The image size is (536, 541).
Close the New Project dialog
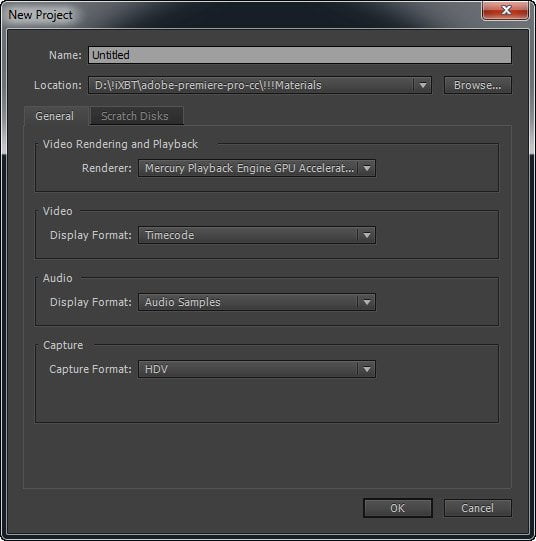pyautogui.click(x=506, y=10)
